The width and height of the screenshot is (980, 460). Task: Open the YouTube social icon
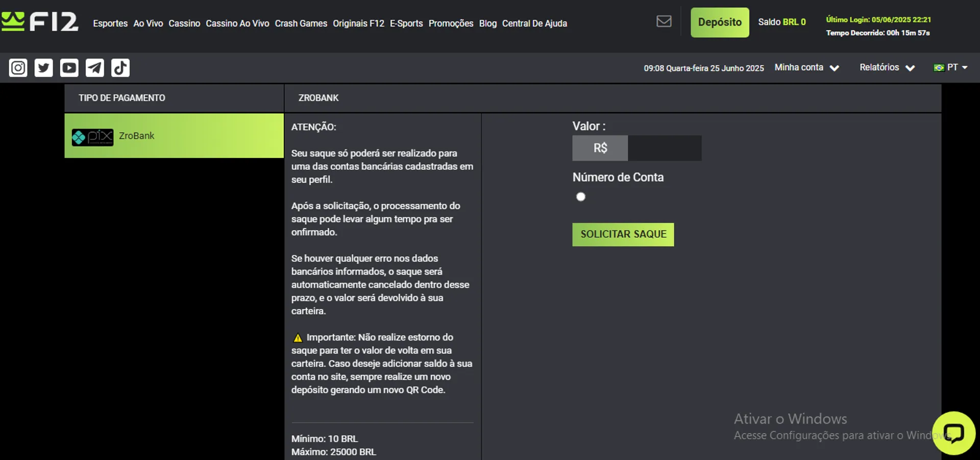click(69, 68)
